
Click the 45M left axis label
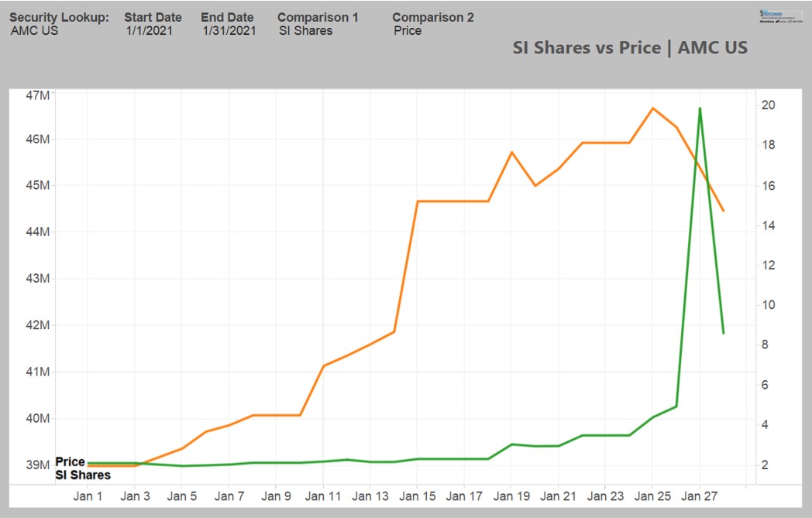38,185
